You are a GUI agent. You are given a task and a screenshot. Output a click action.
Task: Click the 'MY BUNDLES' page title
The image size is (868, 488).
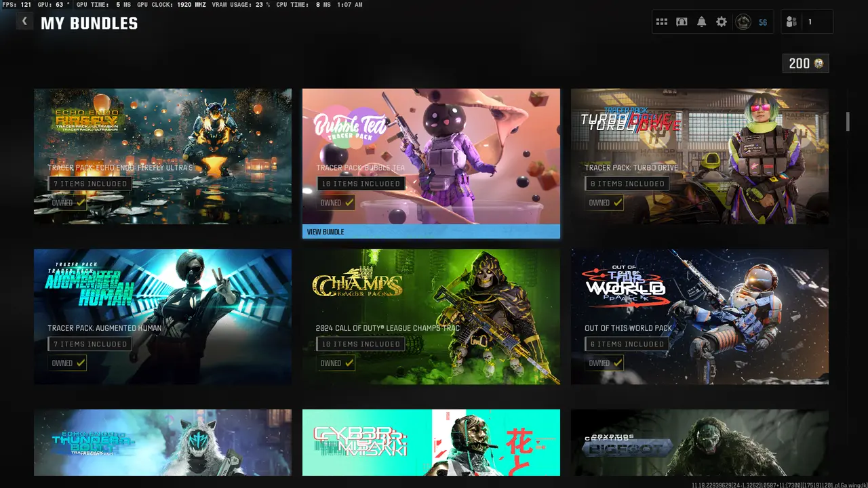(x=89, y=24)
